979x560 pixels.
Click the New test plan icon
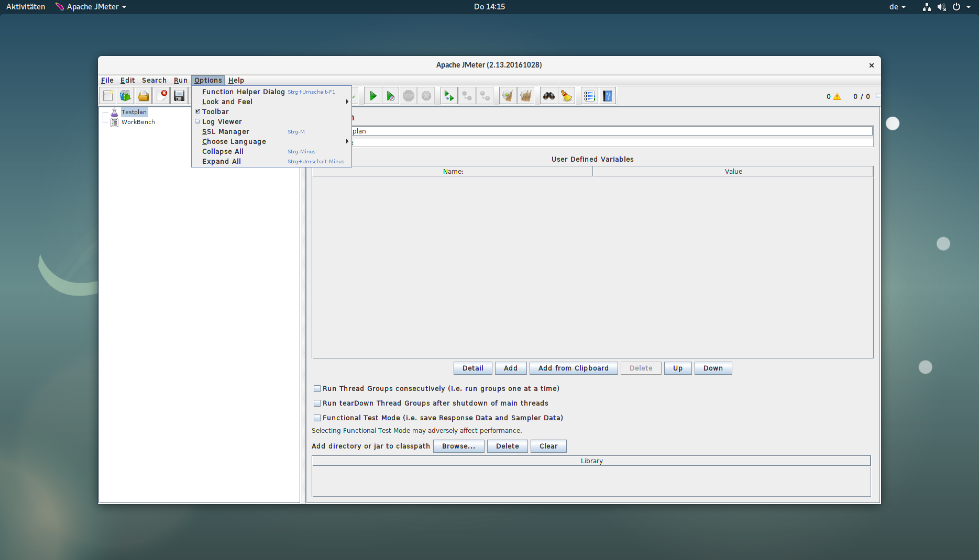click(108, 96)
